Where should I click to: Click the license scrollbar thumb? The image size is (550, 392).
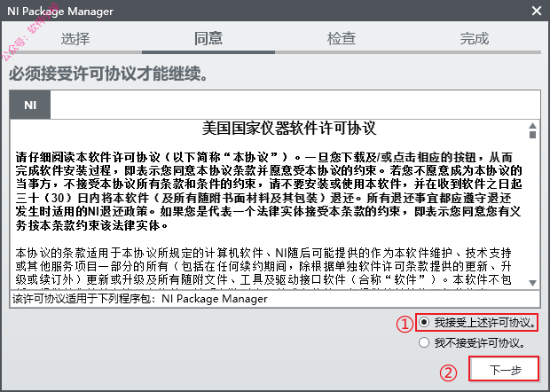click(532, 135)
